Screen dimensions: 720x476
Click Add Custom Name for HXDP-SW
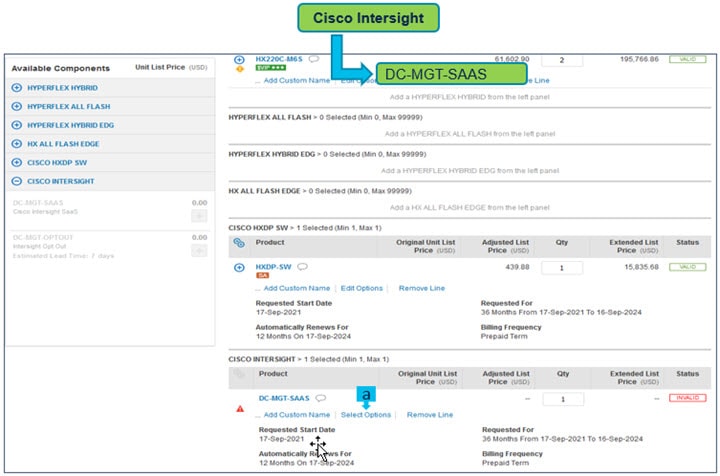click(x=297, y=288)
